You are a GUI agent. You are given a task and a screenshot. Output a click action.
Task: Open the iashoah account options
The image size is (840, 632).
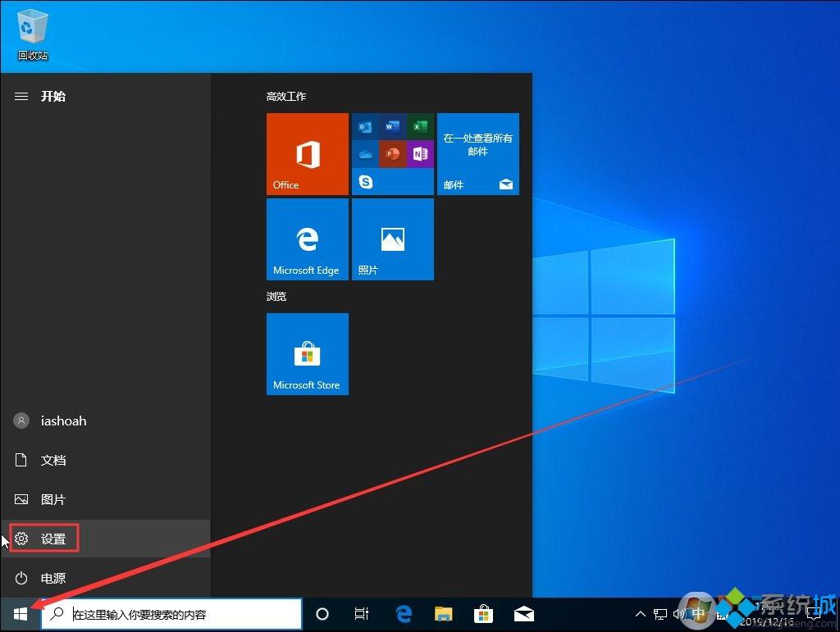[63, 421]
